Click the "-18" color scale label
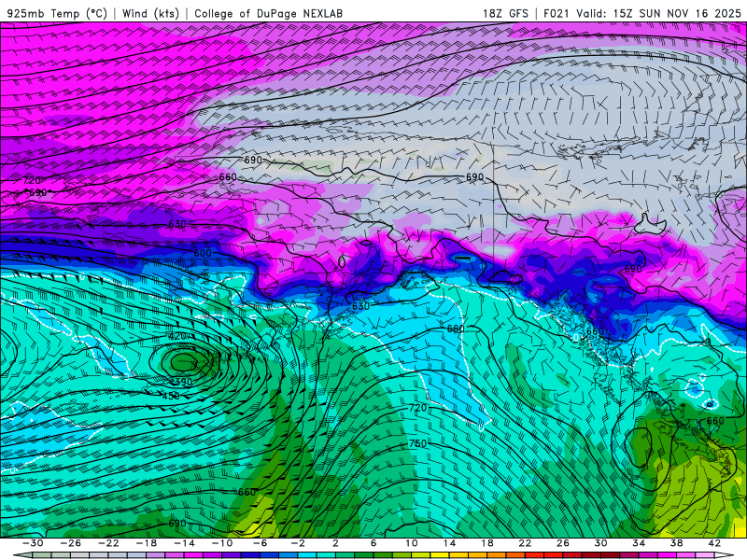This screenshot has width=747, height=560. [147, 543]
